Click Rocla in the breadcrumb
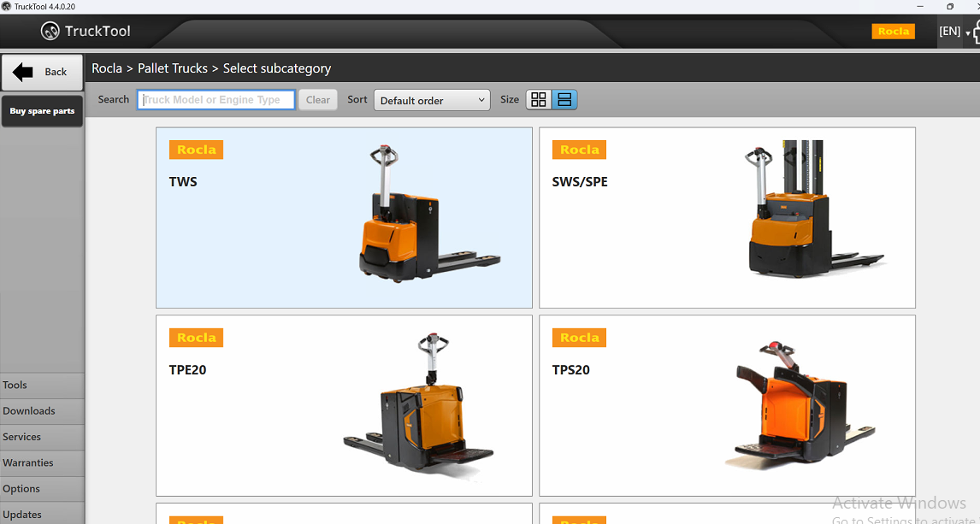 click(107, 68)
